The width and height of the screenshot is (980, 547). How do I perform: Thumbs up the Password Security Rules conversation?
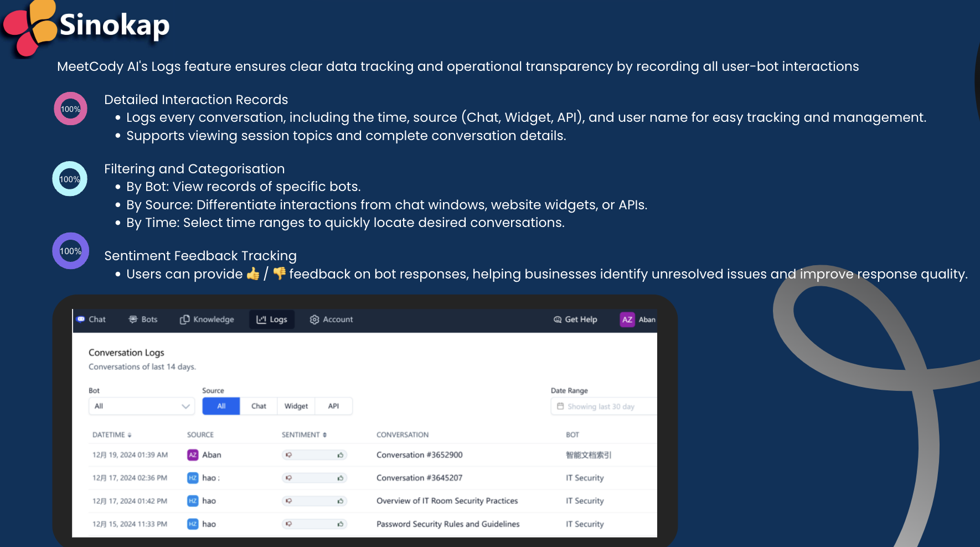point(341,524)
